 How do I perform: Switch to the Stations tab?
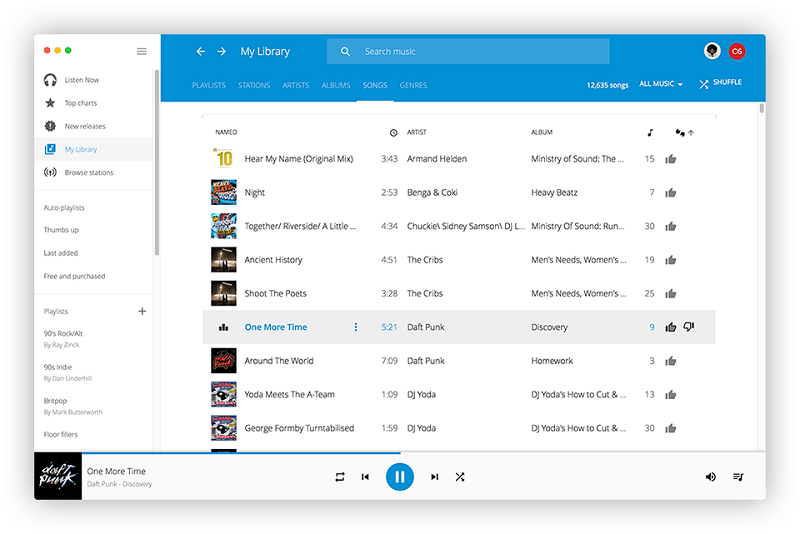[254, 85]
